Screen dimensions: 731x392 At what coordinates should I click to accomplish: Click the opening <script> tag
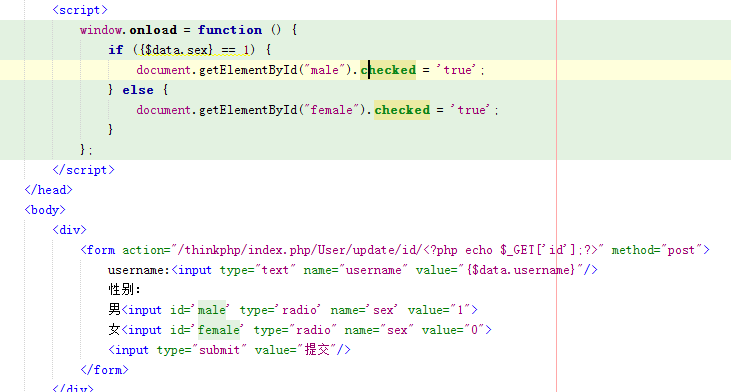tap(80, 10)
